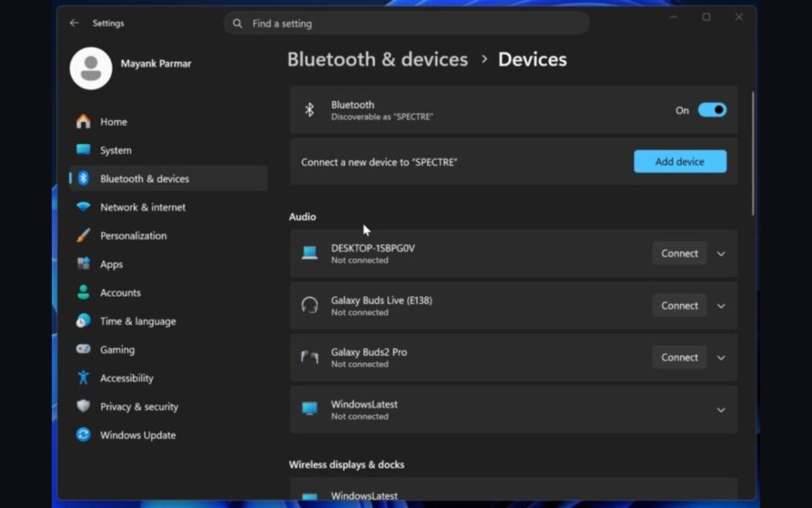The image size is (812, 508).
Task: Click the Network & internet Wi-Fi icon
Action: 83,207
